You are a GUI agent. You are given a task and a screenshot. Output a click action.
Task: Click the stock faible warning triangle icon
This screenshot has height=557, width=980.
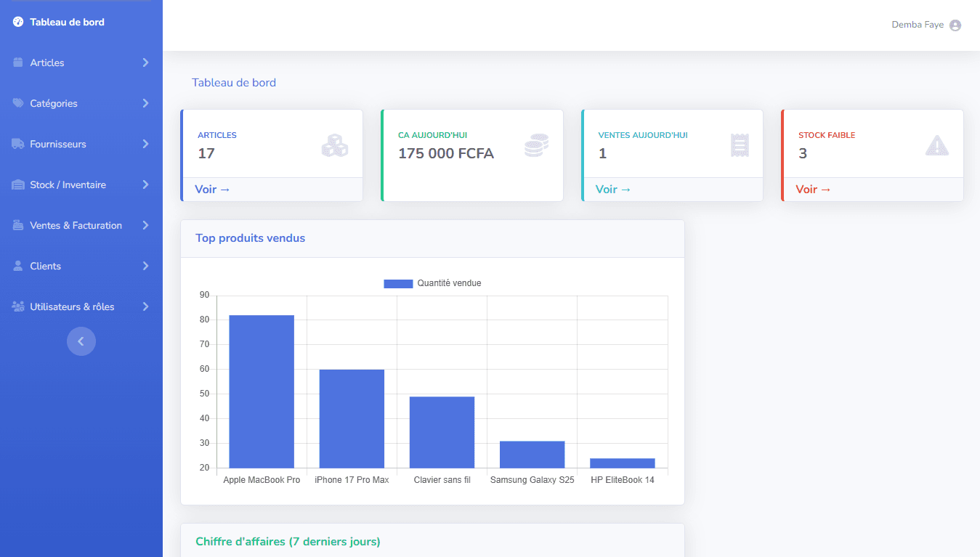point(936,146)
